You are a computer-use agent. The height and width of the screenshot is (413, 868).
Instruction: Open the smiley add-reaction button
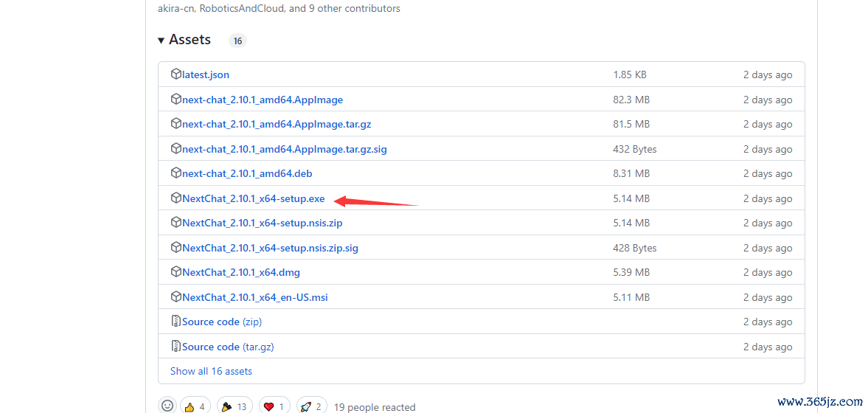point(167,406)
